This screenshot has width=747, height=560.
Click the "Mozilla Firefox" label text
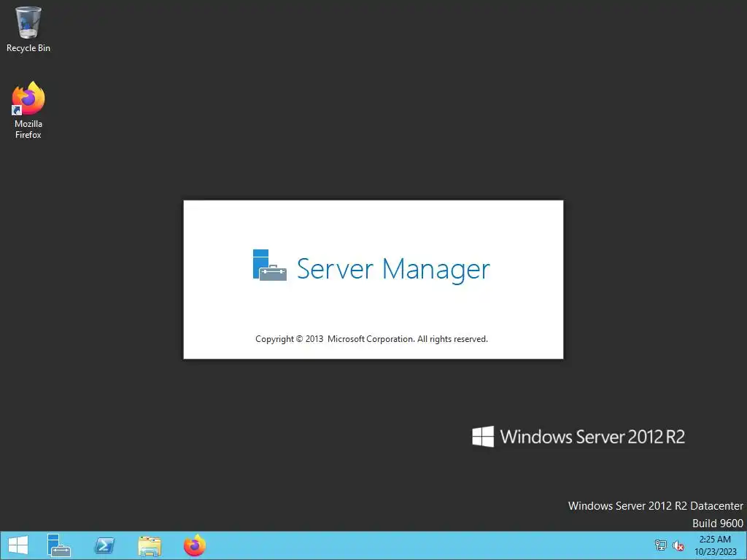[28, 129]
